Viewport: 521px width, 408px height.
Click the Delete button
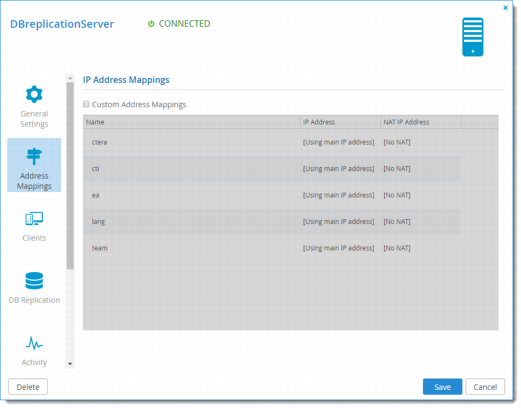point(28,387)
